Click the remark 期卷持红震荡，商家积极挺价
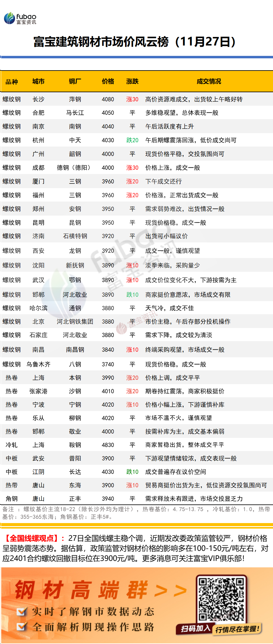 pos(185,391)
